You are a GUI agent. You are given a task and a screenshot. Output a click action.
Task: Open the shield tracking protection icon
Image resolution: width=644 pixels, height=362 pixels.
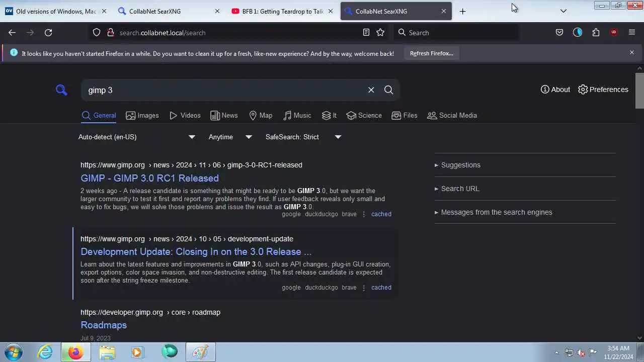(x=98, y=32)
